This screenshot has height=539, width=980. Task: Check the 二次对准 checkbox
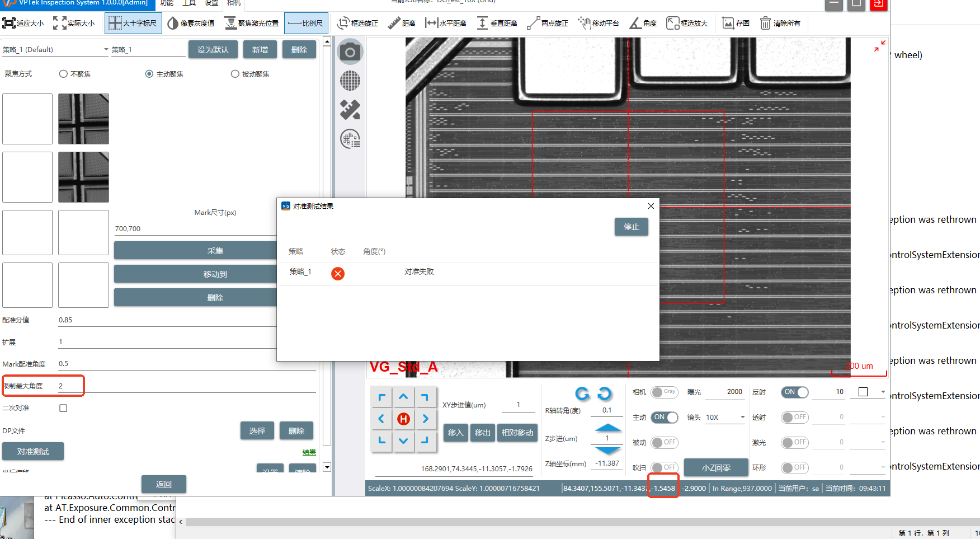click(x=63, y=408)
